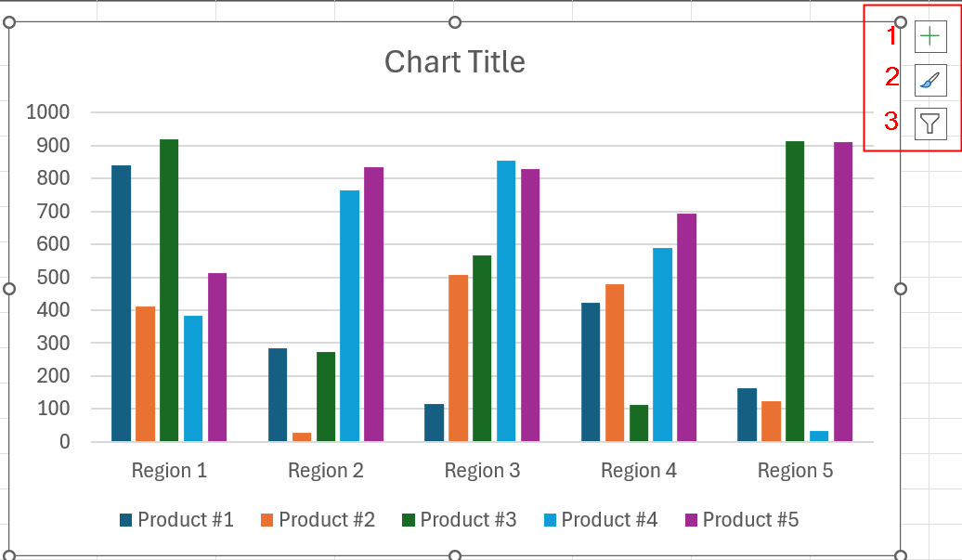Viewport: 962px width, 560px height.
Task: Click the top-center chart resize handle
Action: coord(455,22)
